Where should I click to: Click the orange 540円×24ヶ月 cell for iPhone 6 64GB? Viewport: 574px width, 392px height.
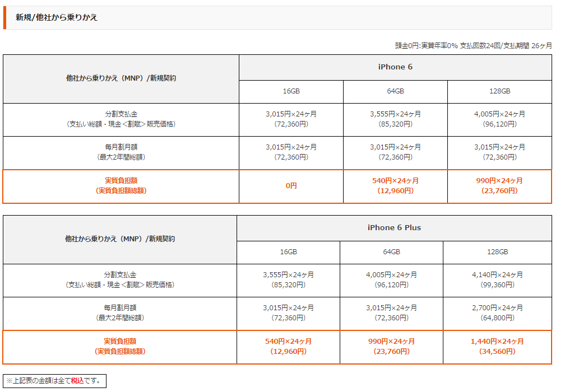(x=395, y=186)
